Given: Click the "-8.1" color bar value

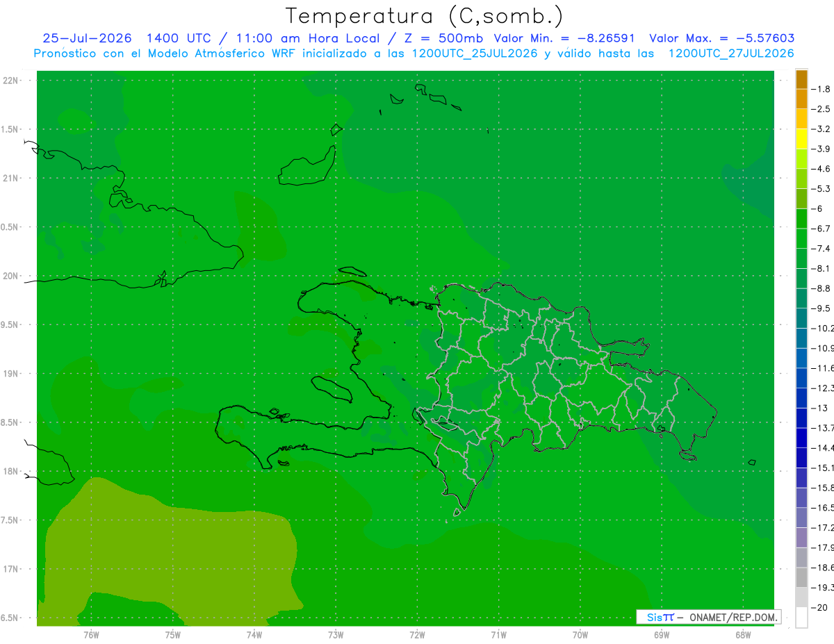Looking at the screenshot, I should click(x=820, y=268).
